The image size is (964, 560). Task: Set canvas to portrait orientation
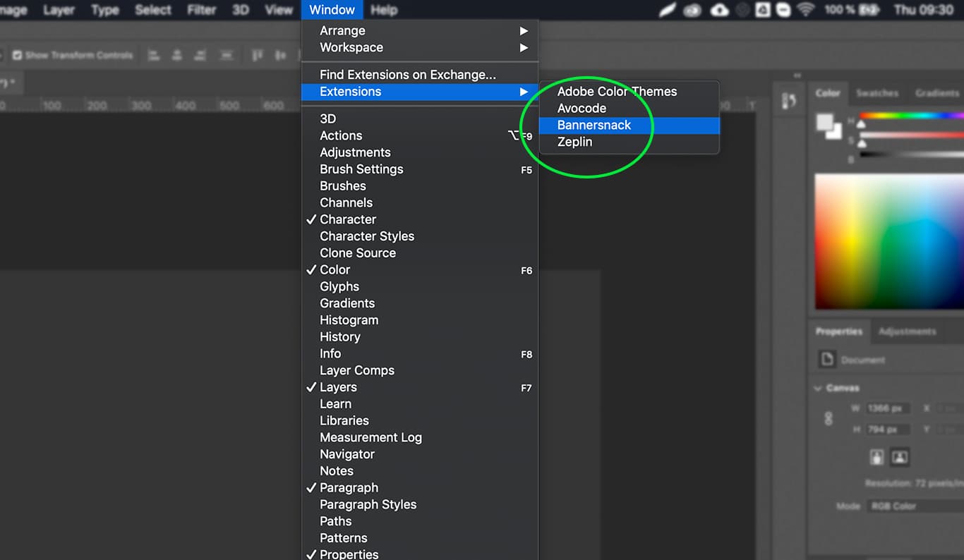876,457
